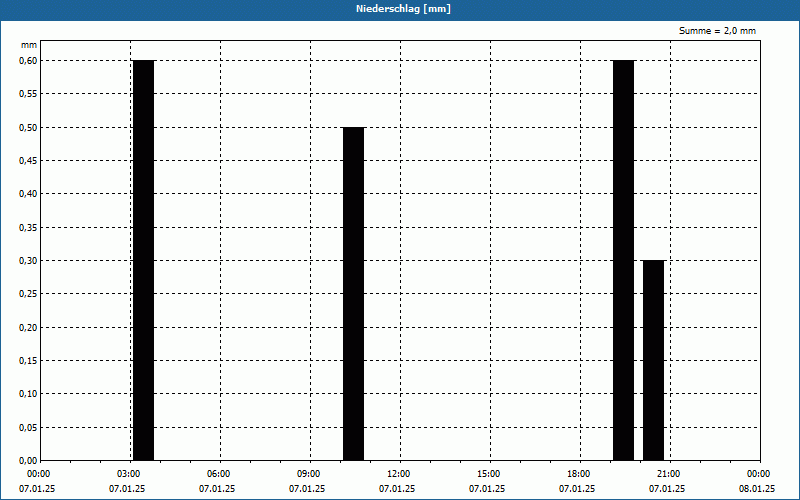The width and height of the screenshot is (800, 500).
Task: Select the 21:00 time label
Action: point(670,474)
